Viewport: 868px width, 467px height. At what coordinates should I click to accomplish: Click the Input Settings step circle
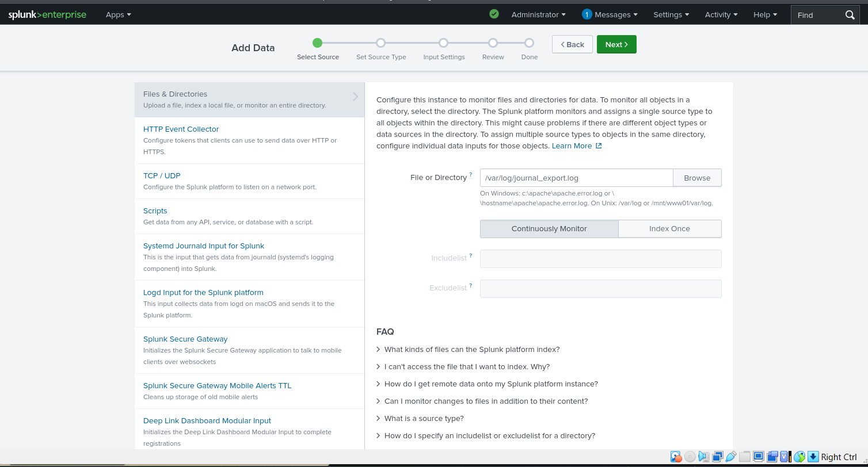click(x=443, y=43)
